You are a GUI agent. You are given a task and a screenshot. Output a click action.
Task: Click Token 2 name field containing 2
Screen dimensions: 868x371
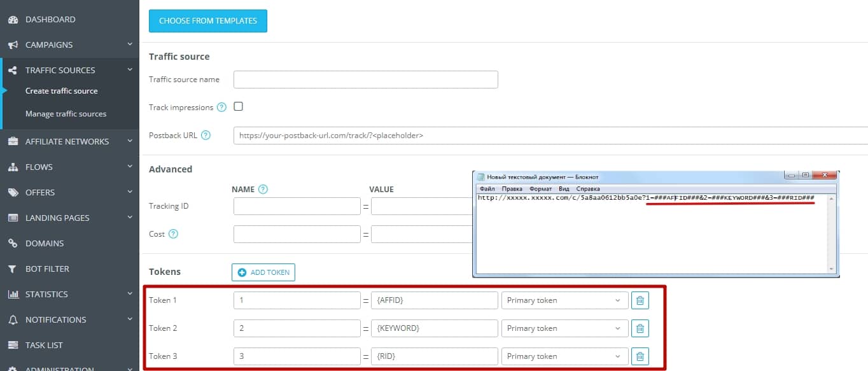297,328
